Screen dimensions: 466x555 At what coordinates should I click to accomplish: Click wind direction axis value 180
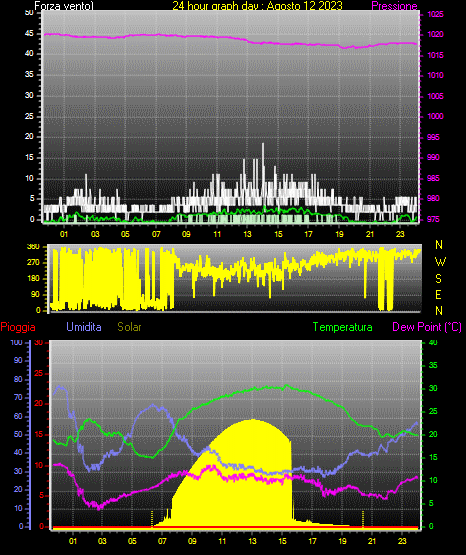[33, 279]
